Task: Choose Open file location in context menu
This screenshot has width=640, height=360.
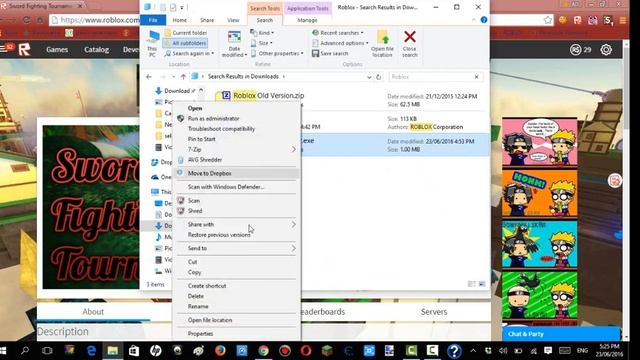Action: (210, 320)
